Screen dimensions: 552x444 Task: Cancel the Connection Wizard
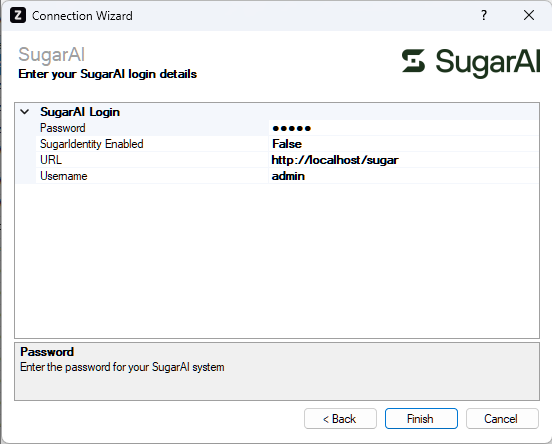[502, 419]
